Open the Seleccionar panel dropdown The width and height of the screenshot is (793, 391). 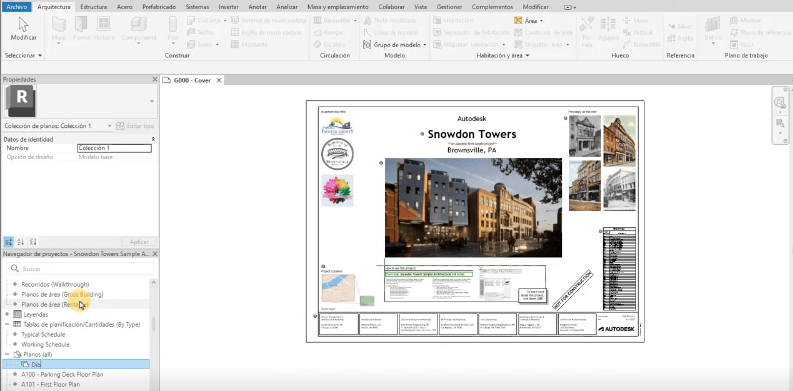(x=23, y=55)
